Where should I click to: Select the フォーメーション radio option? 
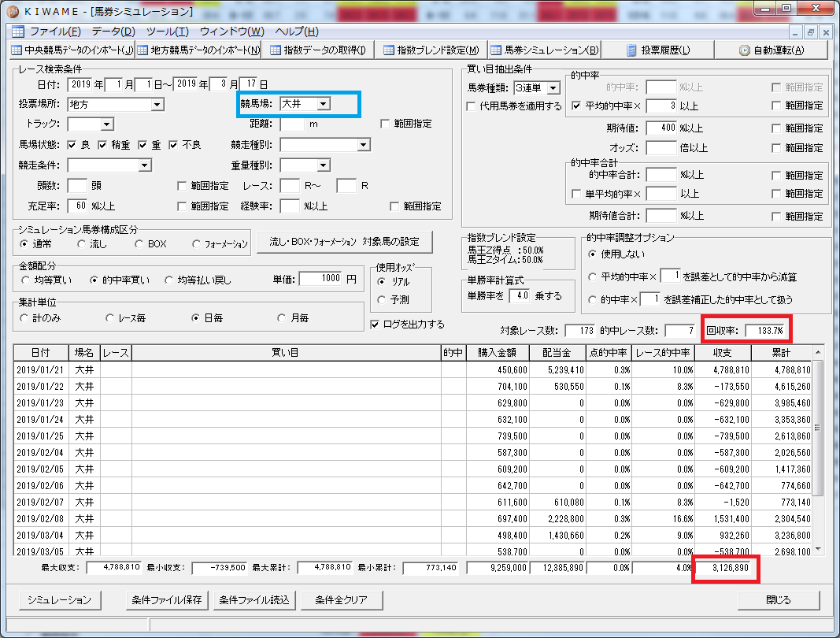point(196,244)
